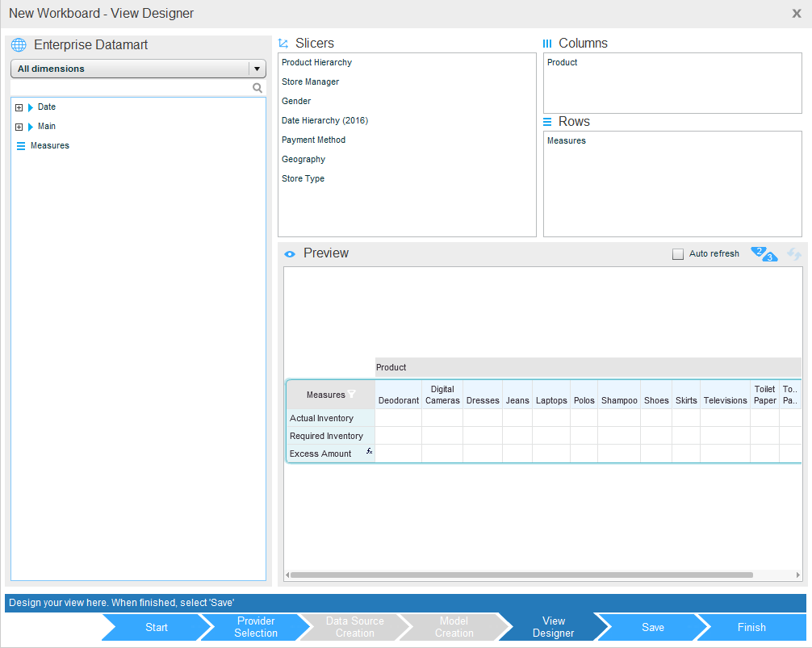Screen dimensions: 812x648
Task: Click the Skirts column header
Action: [x=686, y=395]
